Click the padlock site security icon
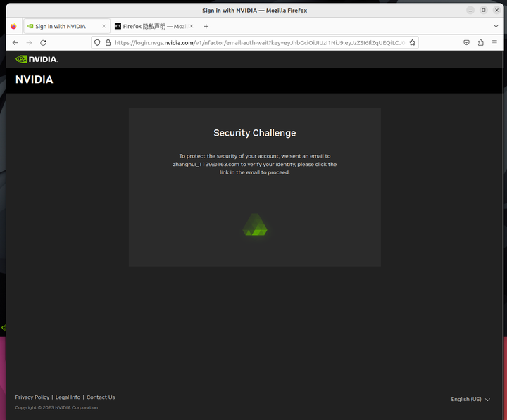 tap(108, 43)
